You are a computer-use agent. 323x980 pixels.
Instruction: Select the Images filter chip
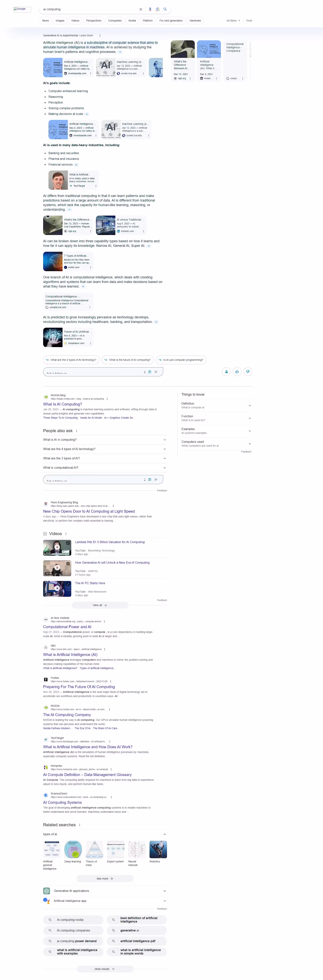60,21
